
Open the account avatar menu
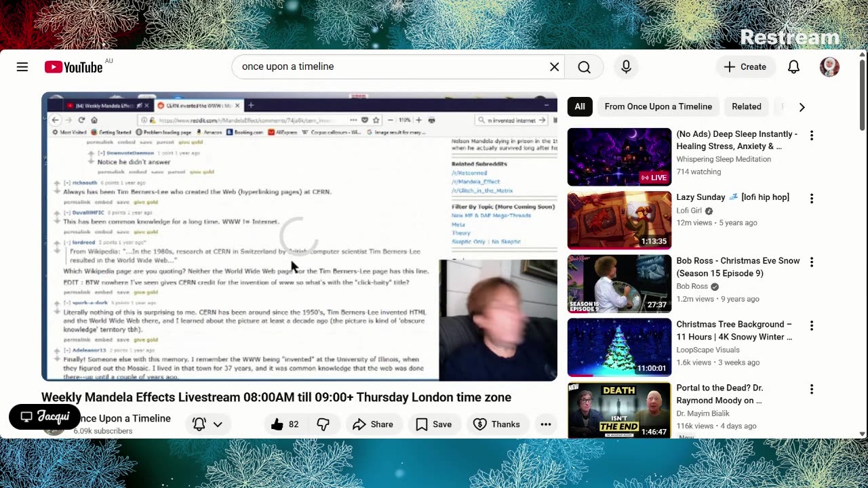[829, 66]
